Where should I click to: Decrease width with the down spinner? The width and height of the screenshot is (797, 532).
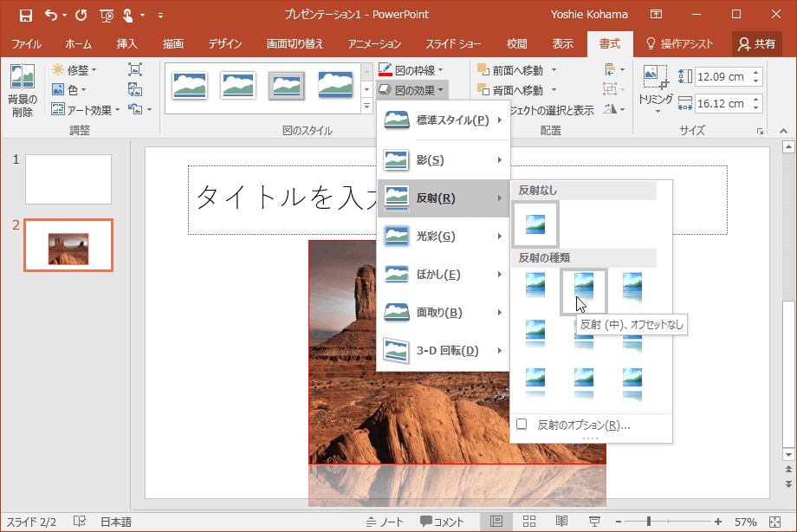pyautogui.click(x=756, y=108)
